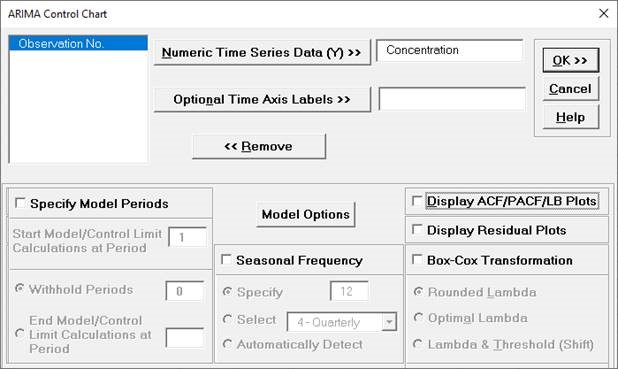Select Observation No. in variable list
Image resolution: width=618 pixels, height=369 pixels.
click(x=78, y=43)
